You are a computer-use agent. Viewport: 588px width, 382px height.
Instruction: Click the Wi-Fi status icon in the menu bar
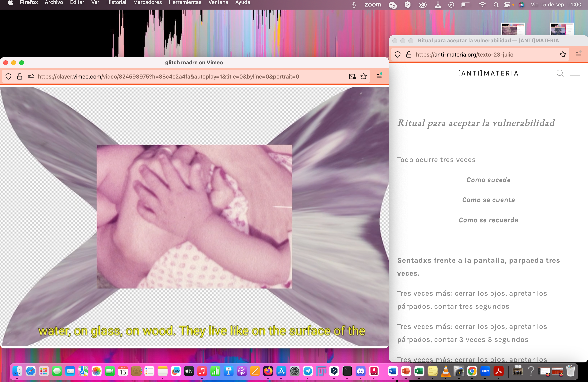click(x=482, y=5)
